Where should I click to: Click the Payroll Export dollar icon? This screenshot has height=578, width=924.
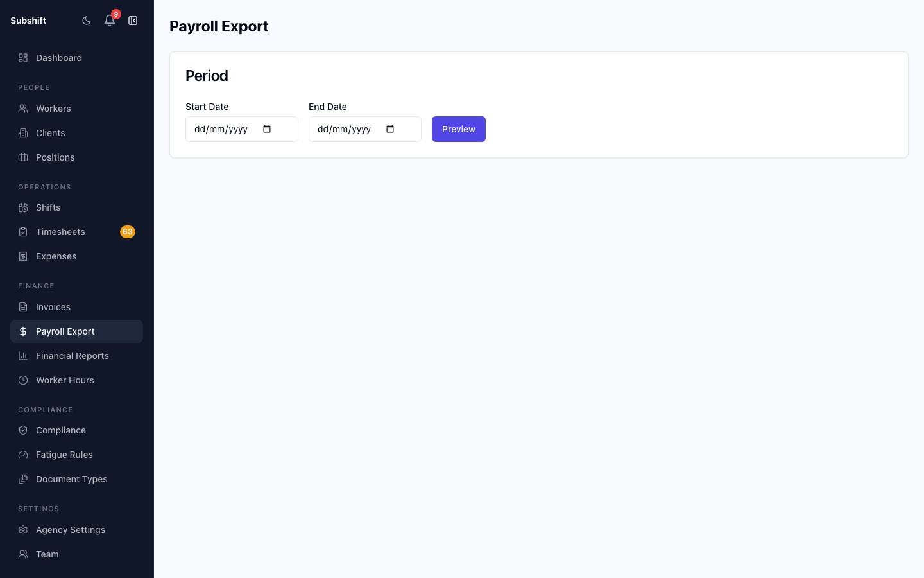tap(23, 331)
